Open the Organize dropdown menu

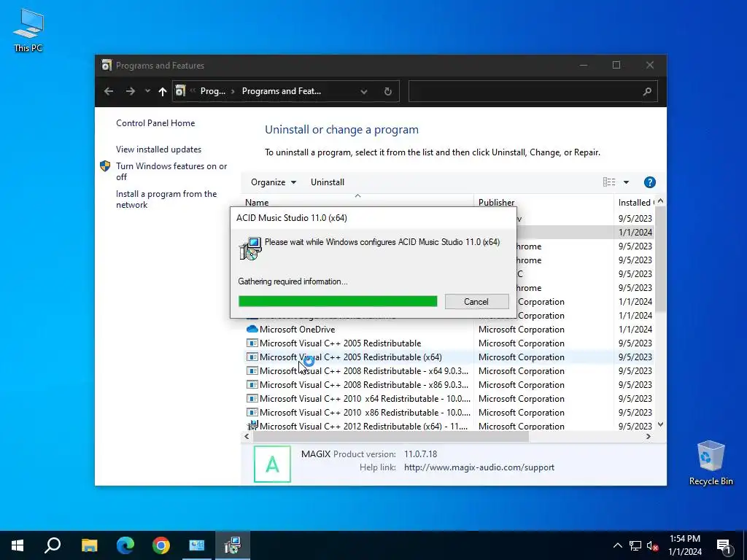click(x=274, y=182)
